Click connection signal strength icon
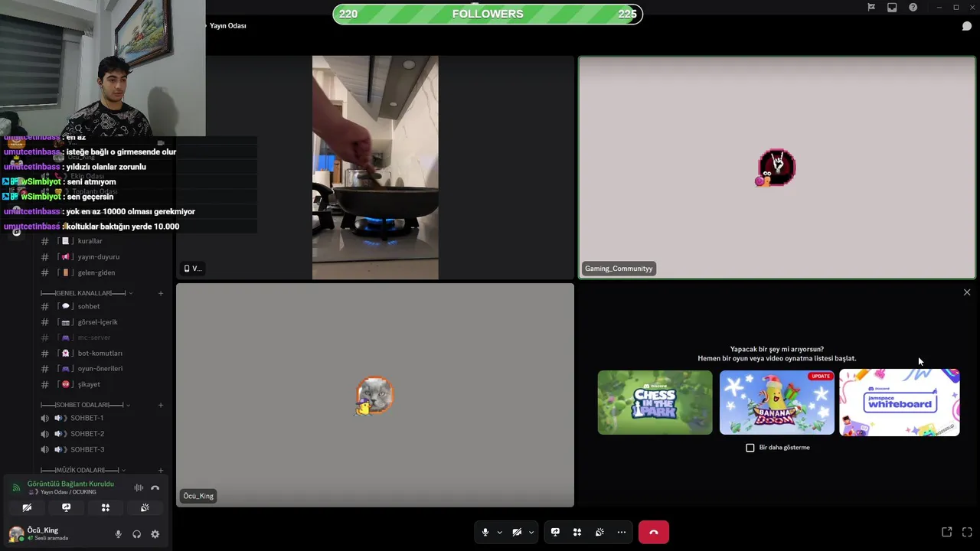This screenshot has height=551, width=980. tap(16, 487)
